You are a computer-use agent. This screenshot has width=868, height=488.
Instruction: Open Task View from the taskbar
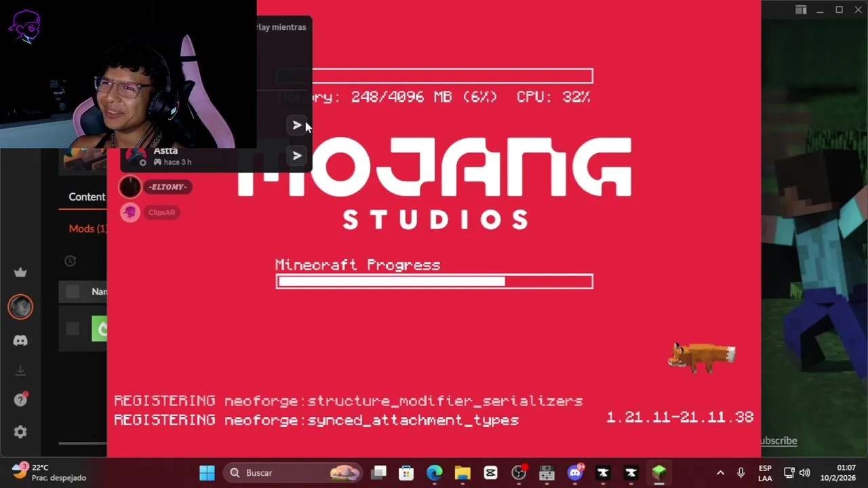[x=379, y=472]
